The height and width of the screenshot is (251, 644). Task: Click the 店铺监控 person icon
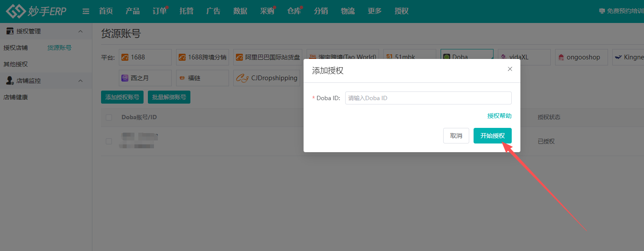click(x=10, y=81)
